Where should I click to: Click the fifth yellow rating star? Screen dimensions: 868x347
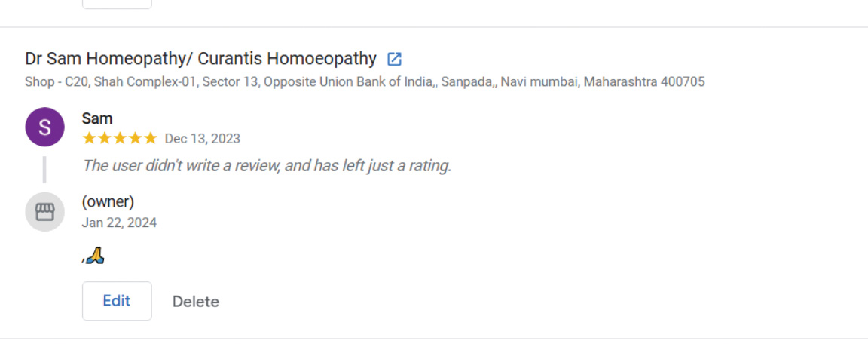(x=150, y=138)
